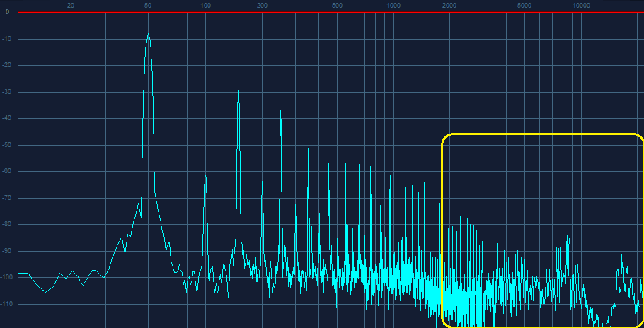This screenshot has height=328, width=644.
Task: Click the 10000 Hz frequency axis label
Action: point(581,6)
